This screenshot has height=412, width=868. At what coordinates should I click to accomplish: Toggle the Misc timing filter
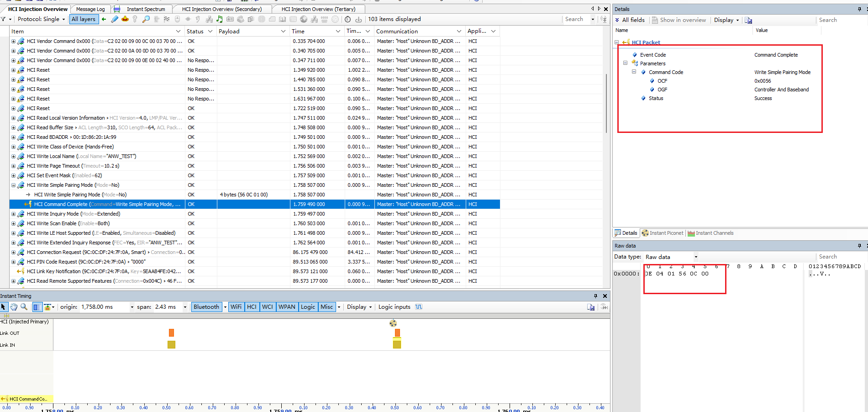pos(327,307)
